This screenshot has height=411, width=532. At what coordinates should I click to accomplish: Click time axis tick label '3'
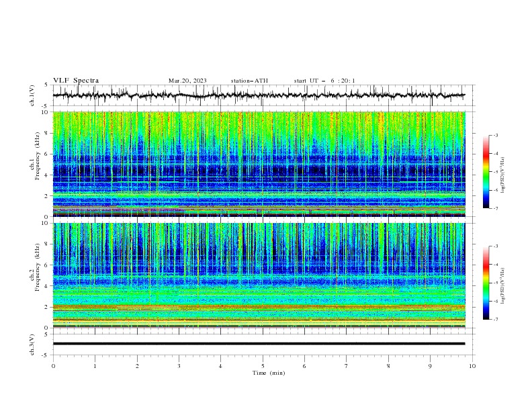pyautogui.click(x=179, y=366)
